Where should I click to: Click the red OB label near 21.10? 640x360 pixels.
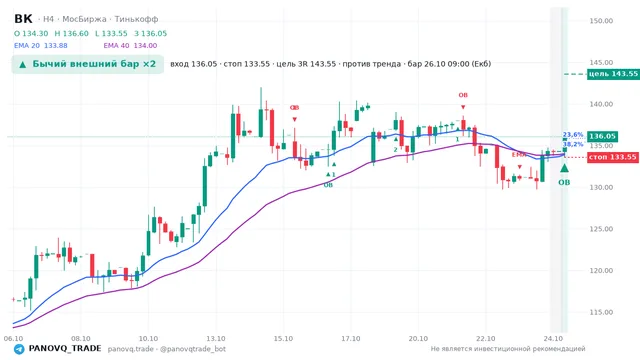coord(463,95)
